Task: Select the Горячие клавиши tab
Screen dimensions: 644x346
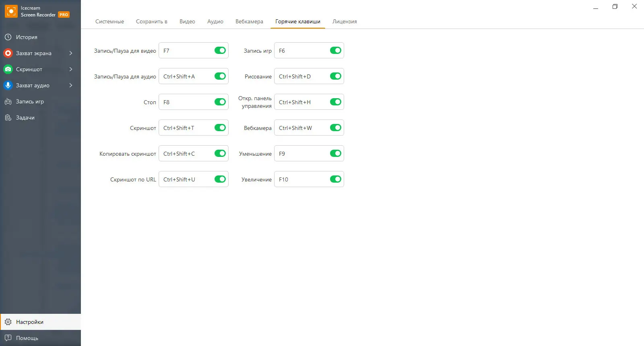Action: click(x=298, y=21)
